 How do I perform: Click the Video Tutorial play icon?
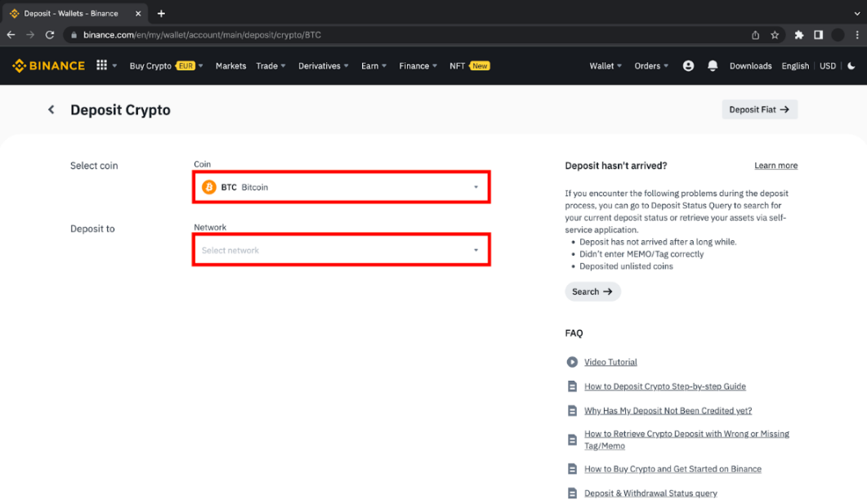(572, 362)
